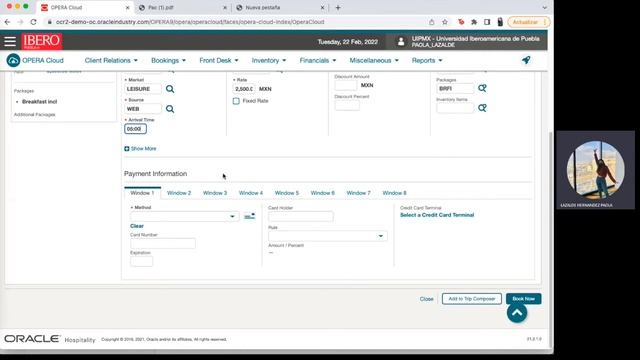
Task: Switch to Window 4 tab
Action: point(251,193)
